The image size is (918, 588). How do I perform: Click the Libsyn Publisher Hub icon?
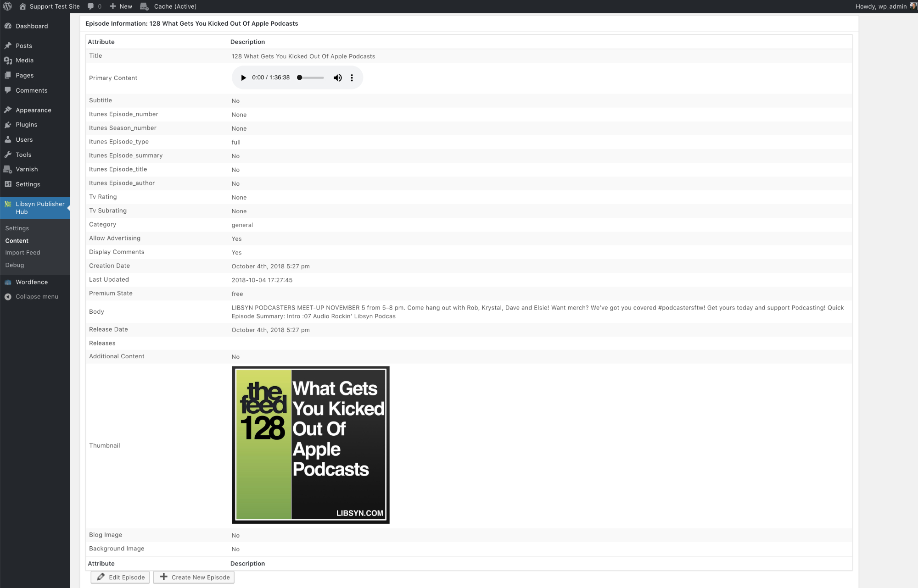pos(8,204)
